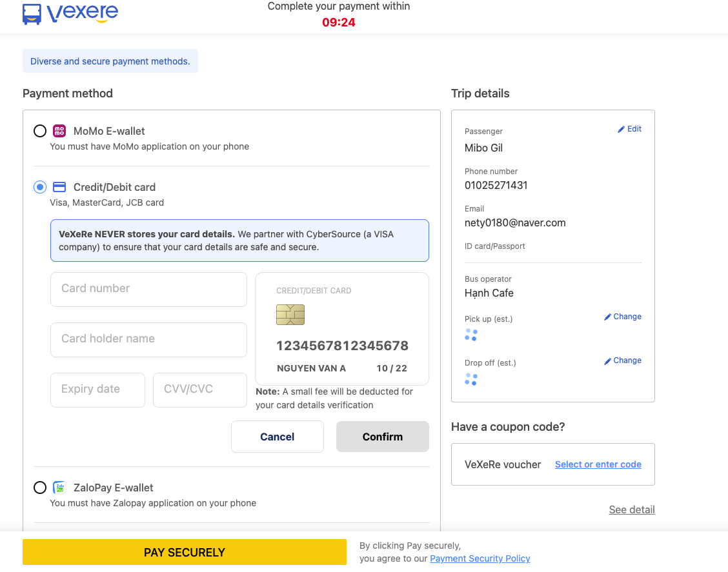The width and height of the screenshot is (728, 572).
Task: Select the Credit/Debit card radio button
Action: pyautogui.click(x=40, y=187)
